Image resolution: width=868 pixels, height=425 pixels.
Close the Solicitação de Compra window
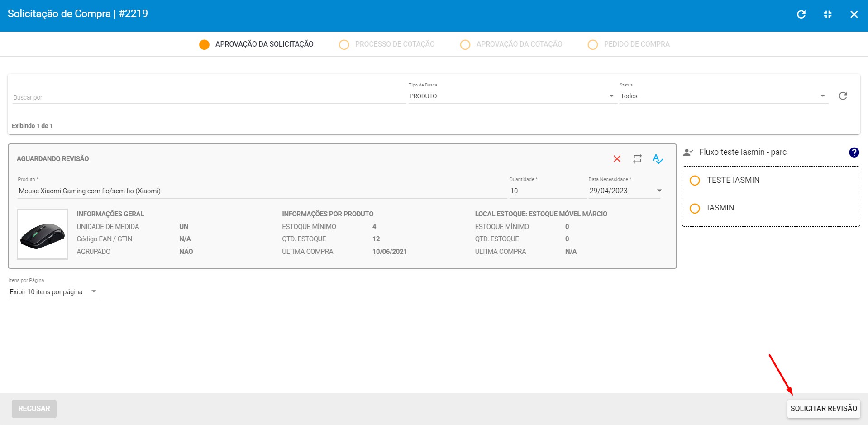(x=854, y=14)
